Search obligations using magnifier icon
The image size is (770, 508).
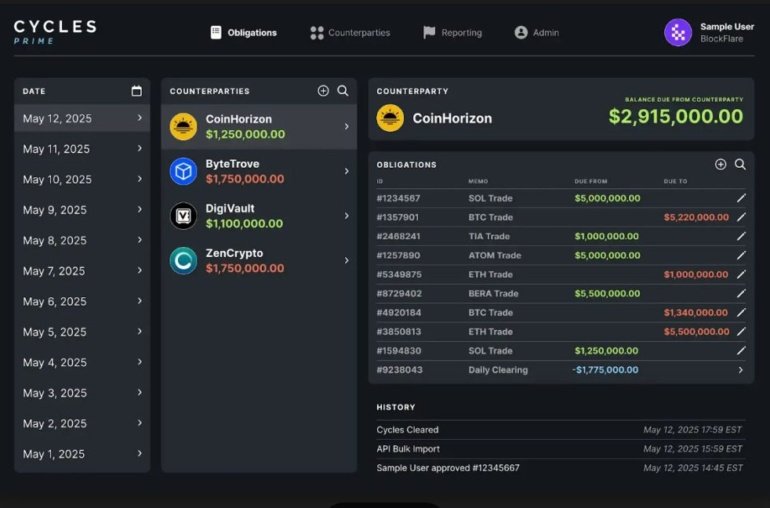(740, 164)
